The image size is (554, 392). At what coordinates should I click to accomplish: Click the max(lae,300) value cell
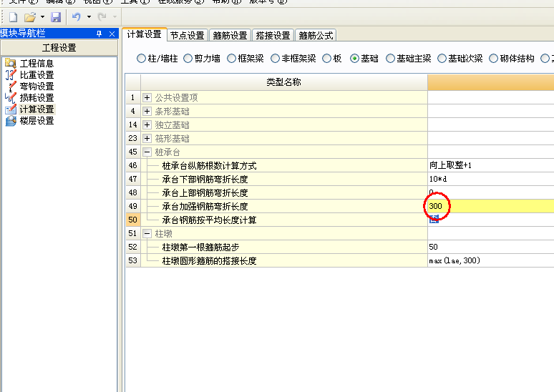[491, 260]
